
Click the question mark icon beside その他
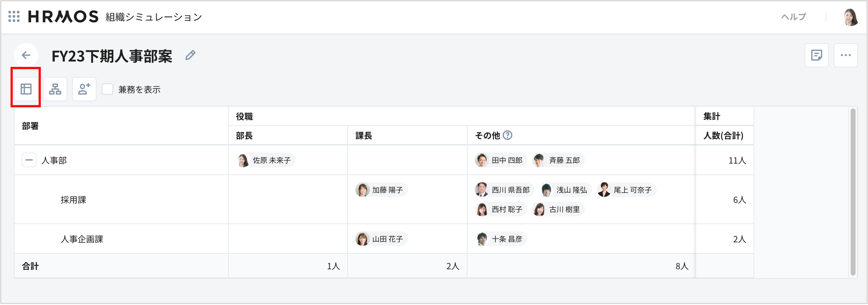click(508, 135)
